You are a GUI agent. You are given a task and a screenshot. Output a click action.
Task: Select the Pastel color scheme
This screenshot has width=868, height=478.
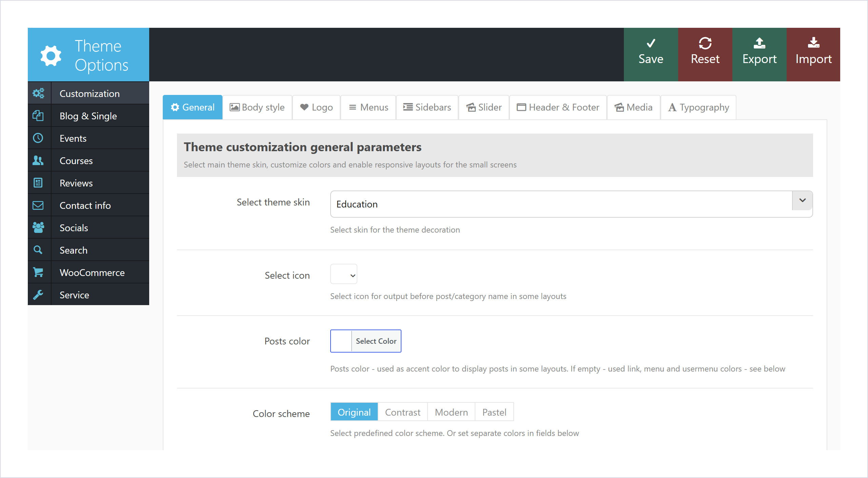tap(494, 412)
